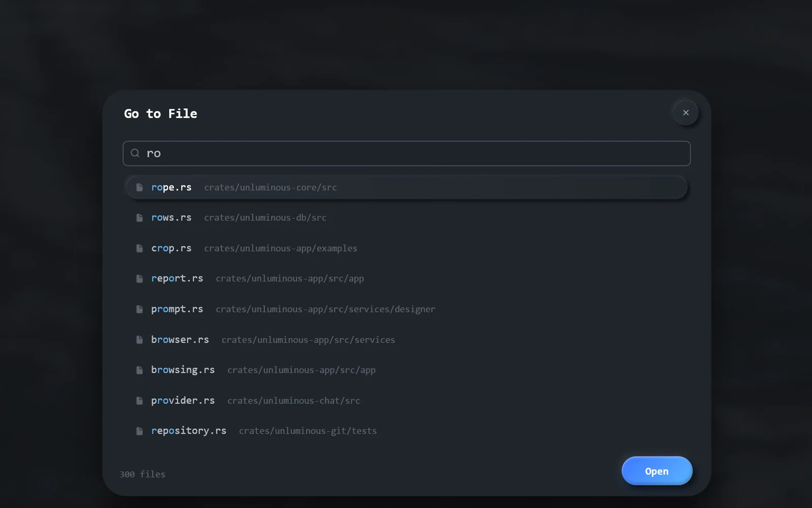Click path crates/unluminous-app/src/services/designer

[x=325, y=309]
